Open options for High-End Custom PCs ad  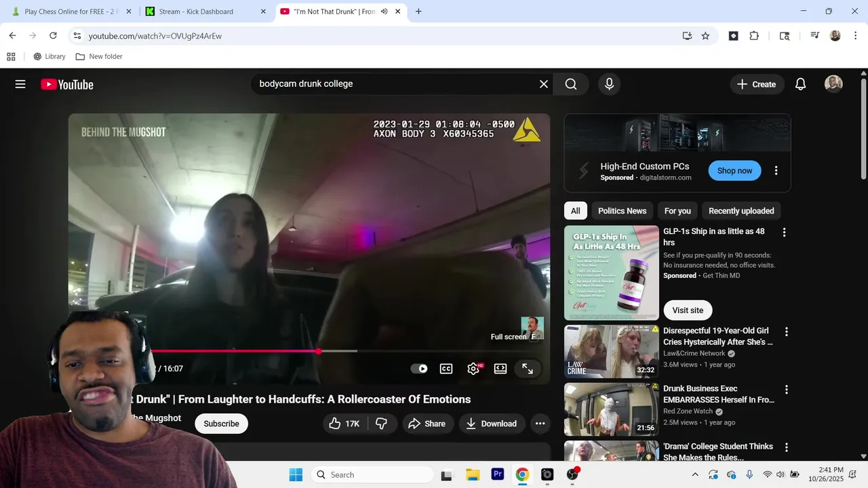pyautogui.click(x=776, y=171)
